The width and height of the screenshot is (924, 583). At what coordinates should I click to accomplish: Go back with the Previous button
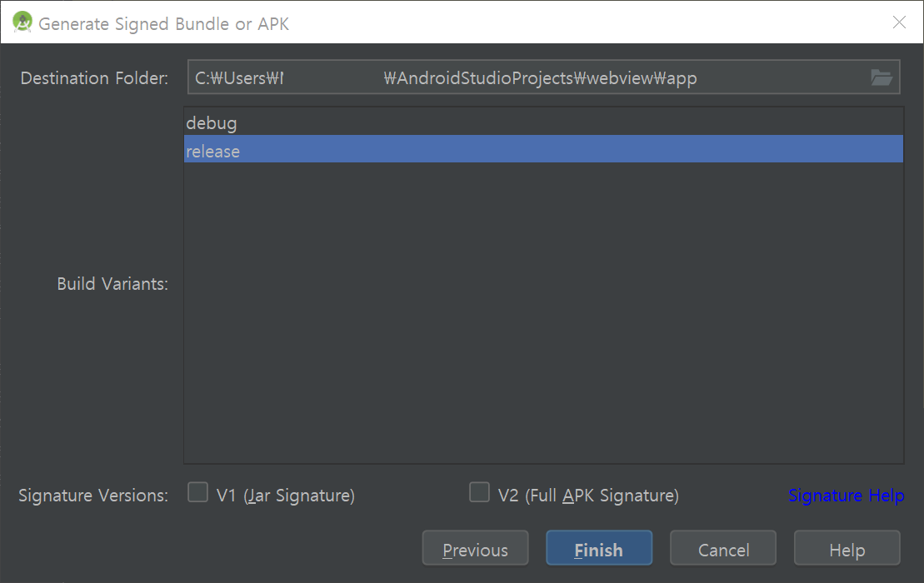pyautogui.click(x=476, y=548)
